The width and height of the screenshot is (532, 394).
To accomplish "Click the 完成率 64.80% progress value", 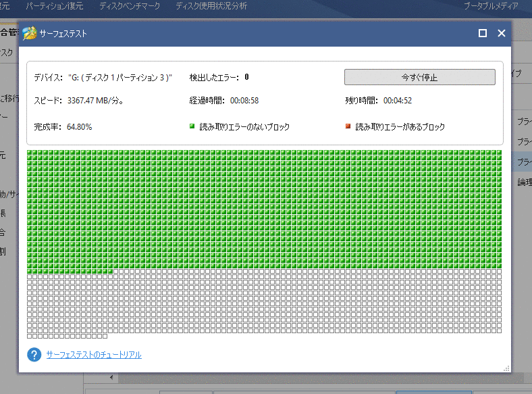I will pos(79,126).
